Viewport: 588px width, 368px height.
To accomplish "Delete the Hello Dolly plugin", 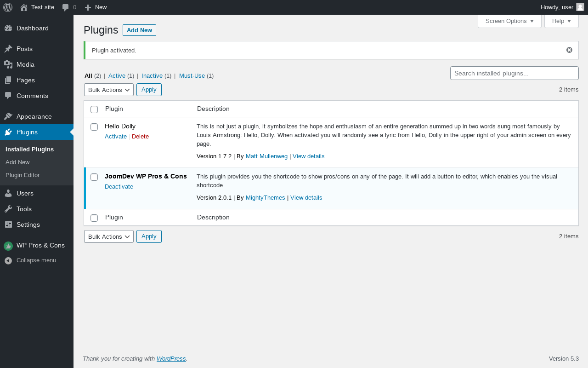I will pyautogui.click(x=140, y=137).
